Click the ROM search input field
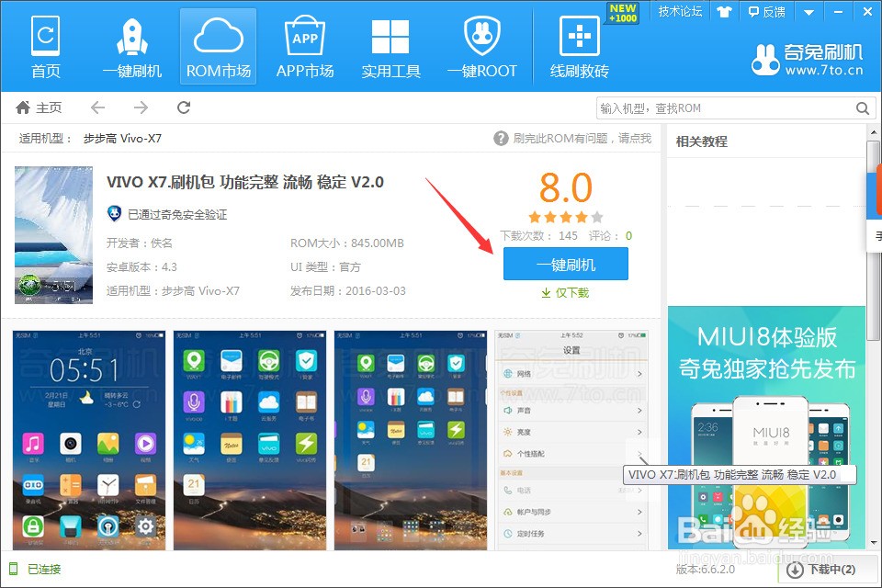This screenshot has width=882, height=588. click(x=726, y=108)
